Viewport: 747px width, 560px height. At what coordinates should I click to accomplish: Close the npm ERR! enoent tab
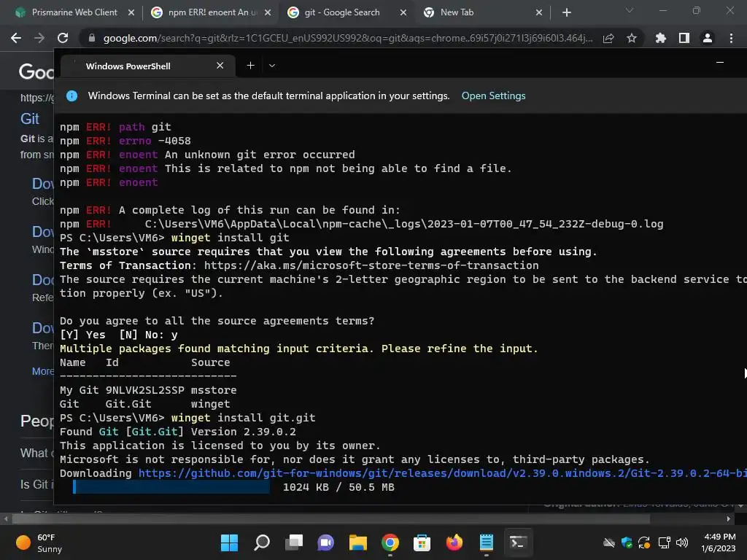[268, 12]
